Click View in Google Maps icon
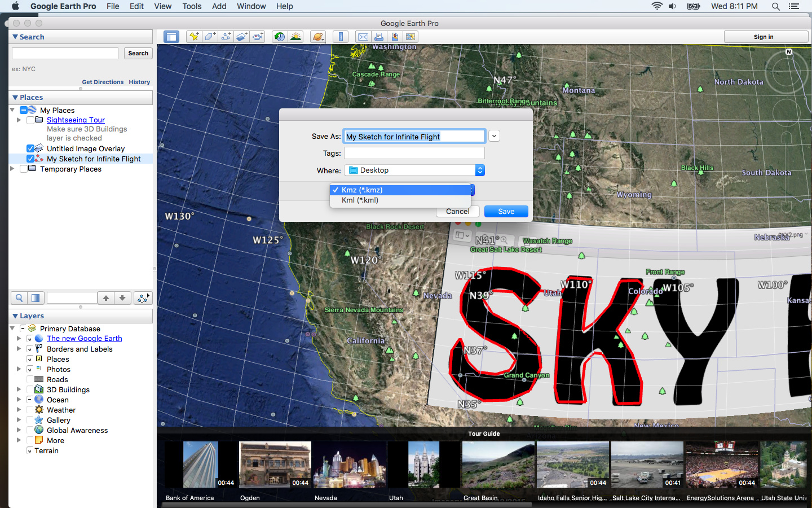The width and height of the screenshot is (812, 508). coord(411,37)
